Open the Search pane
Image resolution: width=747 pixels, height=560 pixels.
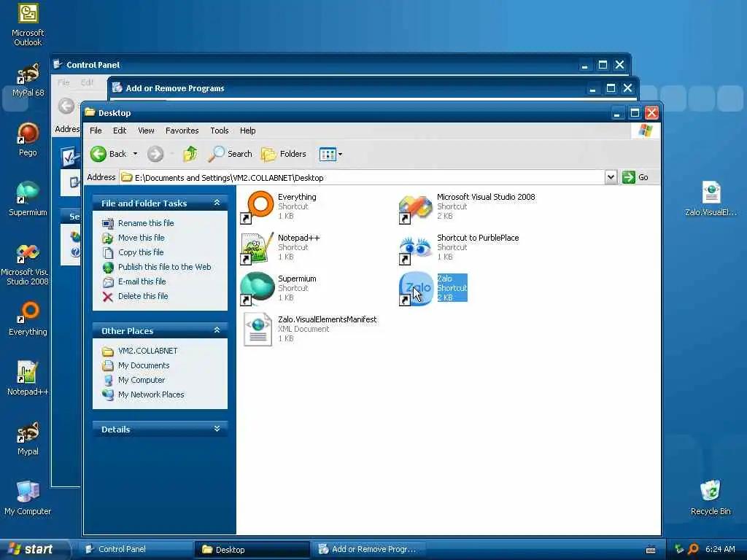(x=230, y=154)
